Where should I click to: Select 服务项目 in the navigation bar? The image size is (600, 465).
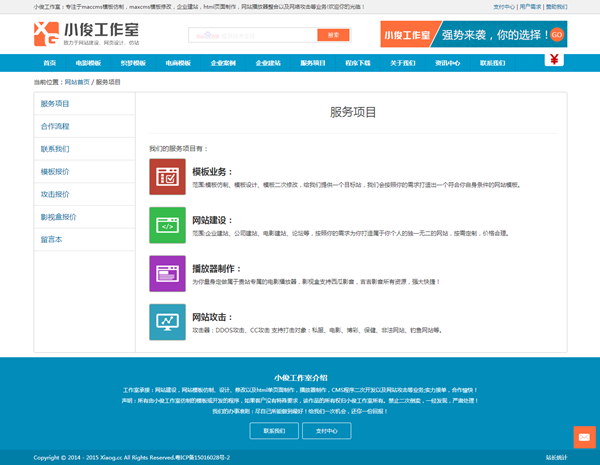point(313,63)
